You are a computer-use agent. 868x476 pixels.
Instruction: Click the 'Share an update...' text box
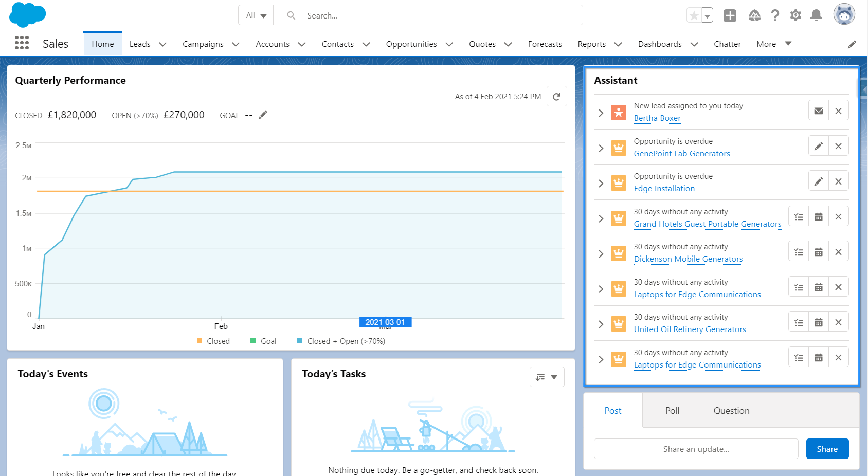tap(696, 449)
